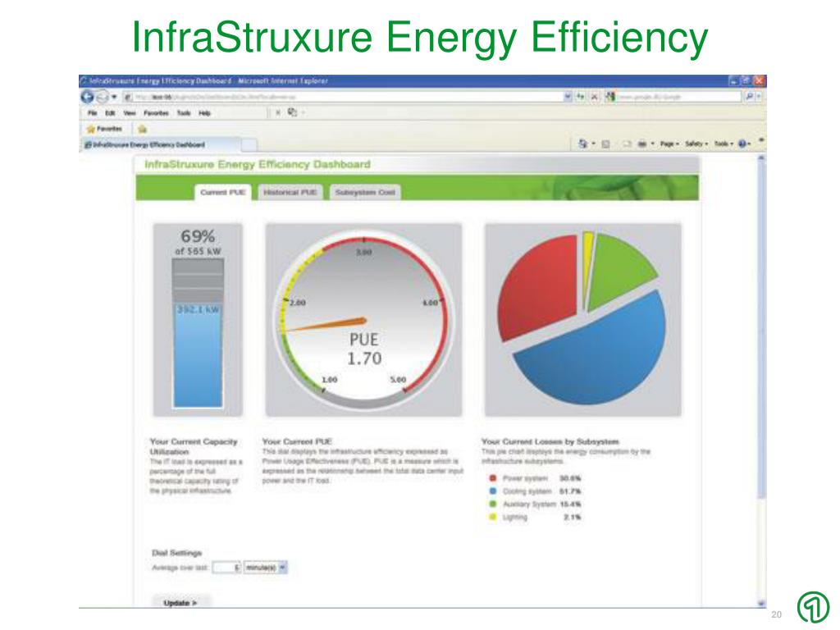840x630 pixels.
Task: Click the magnifier Search button
Action: [749, 97]
